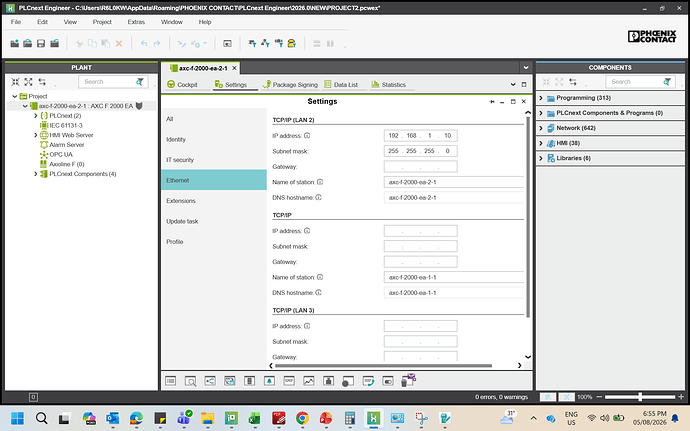Open the weight icon window in bottom bar

click(328, 381)
